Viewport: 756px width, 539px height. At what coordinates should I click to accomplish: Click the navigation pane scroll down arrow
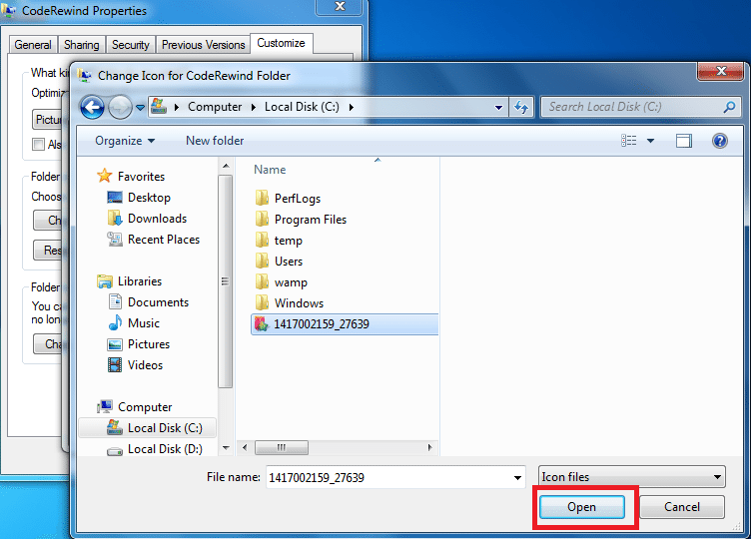point(225,448)
